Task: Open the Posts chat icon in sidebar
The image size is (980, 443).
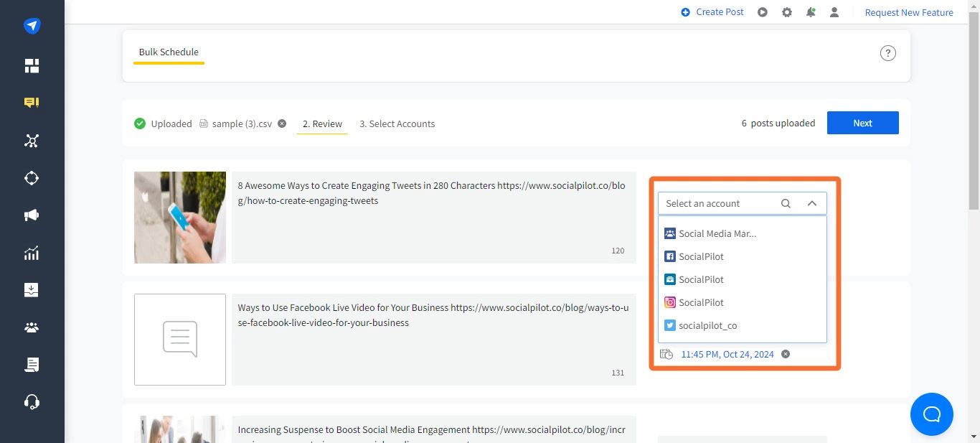Action: click(x=32, y=103)
